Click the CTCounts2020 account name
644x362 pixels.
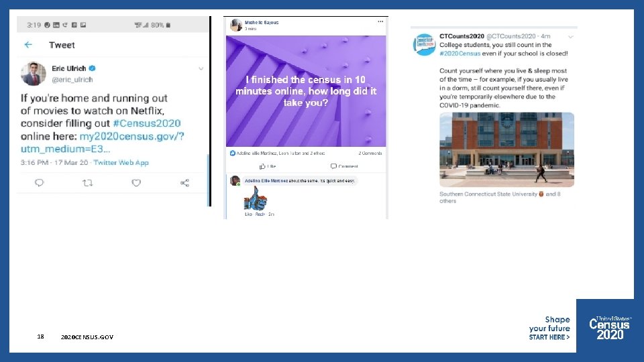pos(462,36)
